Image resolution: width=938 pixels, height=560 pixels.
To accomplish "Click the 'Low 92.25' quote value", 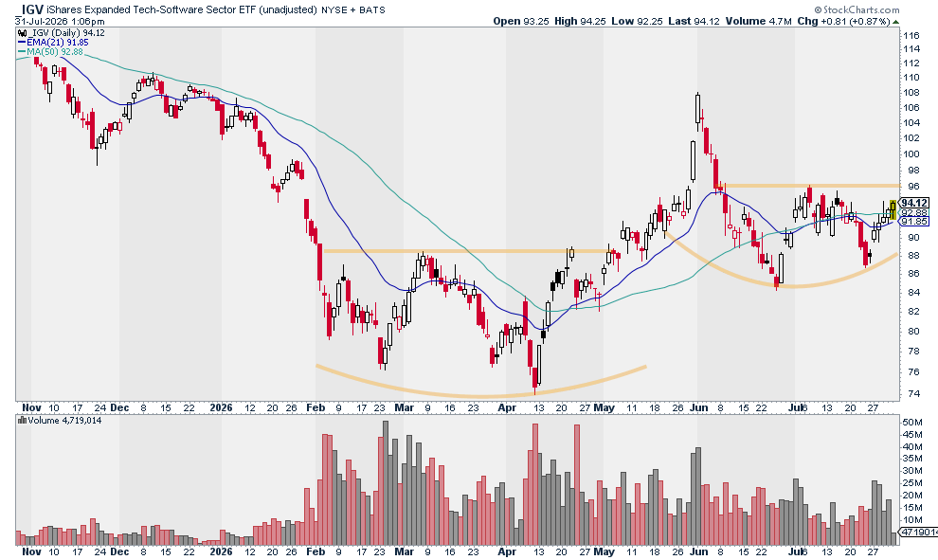I will click(x=637, y=21).
